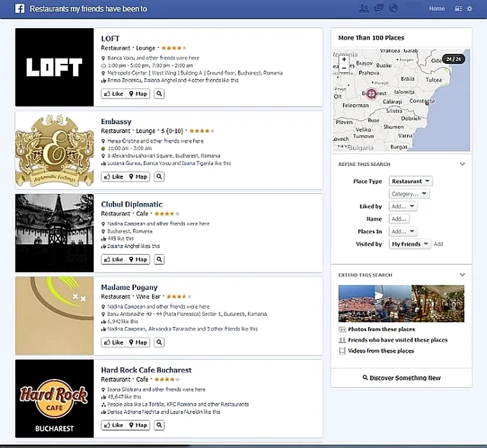Open the Place Type Restaurant dropdown
This screenshot has width=487, height=448.
411,182
